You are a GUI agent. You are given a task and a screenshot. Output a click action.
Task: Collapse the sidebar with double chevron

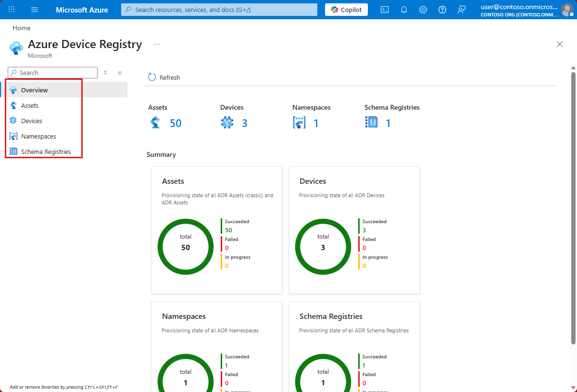click(120, 73)
